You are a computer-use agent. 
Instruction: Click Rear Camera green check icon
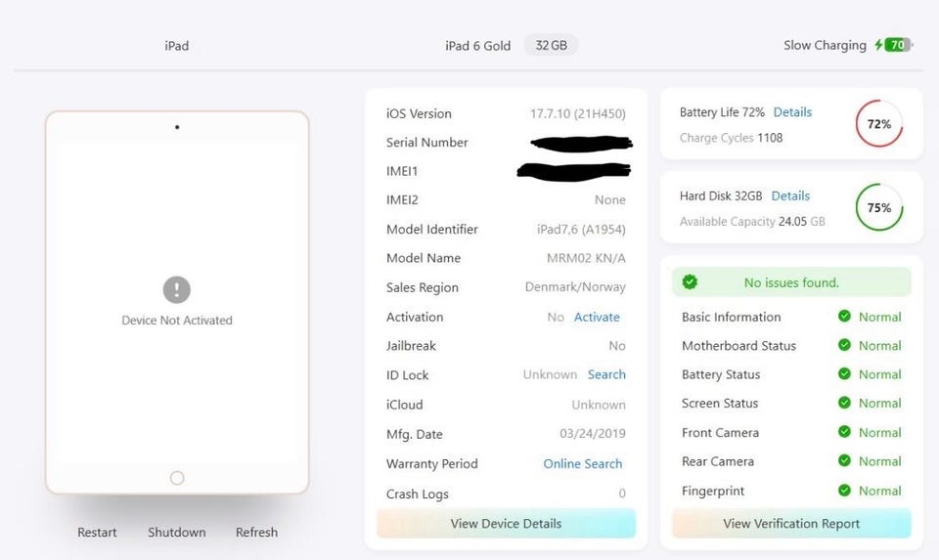click(x=844, y=460)
